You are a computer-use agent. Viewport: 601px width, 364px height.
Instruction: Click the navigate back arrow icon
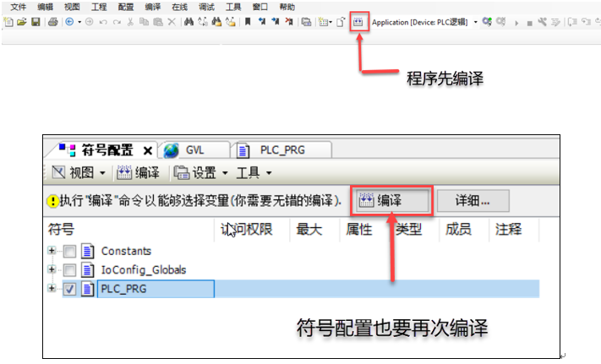[70, 21]
